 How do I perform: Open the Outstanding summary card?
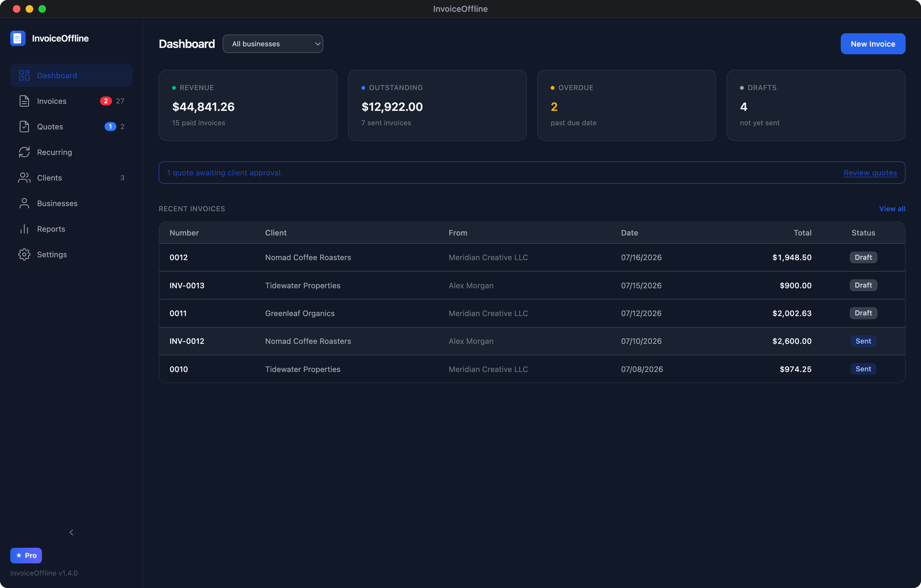(437, 105)
